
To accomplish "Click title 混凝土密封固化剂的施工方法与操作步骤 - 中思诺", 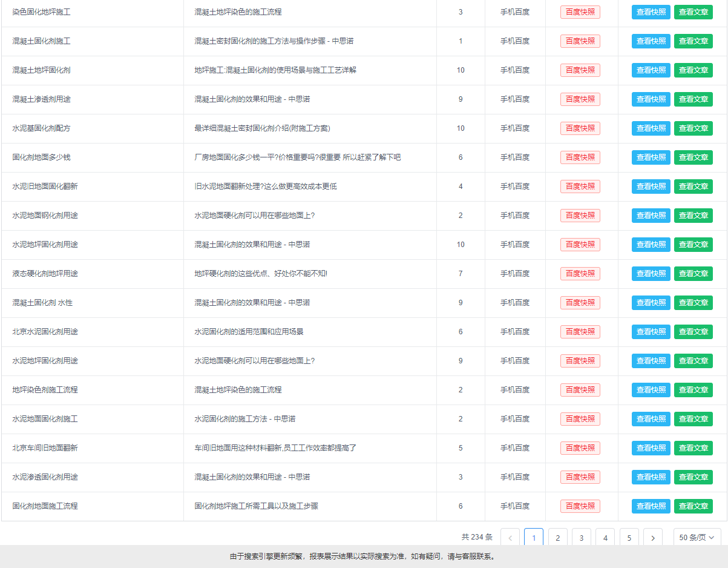I will [274, 41].
